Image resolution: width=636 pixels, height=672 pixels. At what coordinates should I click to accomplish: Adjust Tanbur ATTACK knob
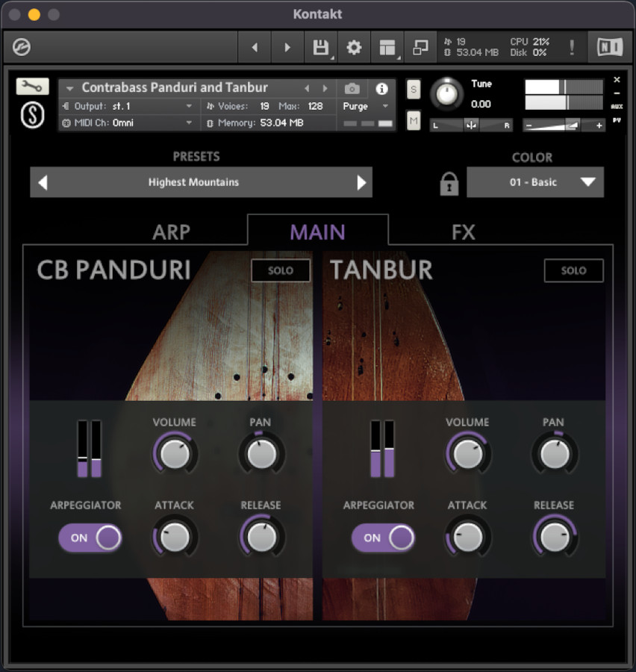click(x=467, y=537)
